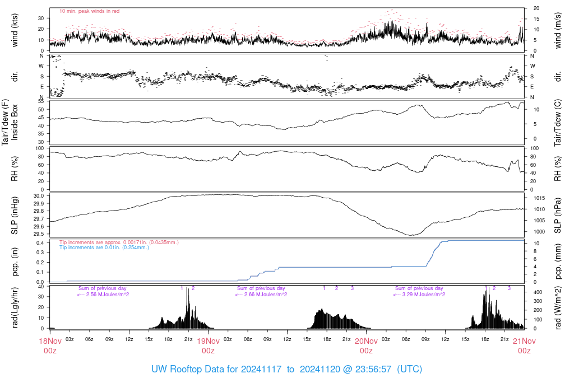Click the 55 tick on the temperature axis
This screenshot has width=574, height=392.
click(x=41, y=101)
